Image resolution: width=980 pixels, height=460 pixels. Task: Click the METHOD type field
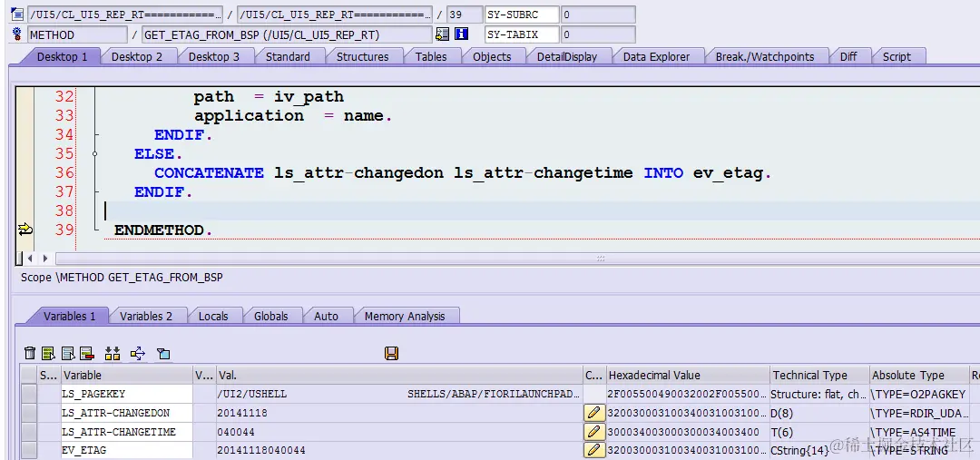(77, 34)
